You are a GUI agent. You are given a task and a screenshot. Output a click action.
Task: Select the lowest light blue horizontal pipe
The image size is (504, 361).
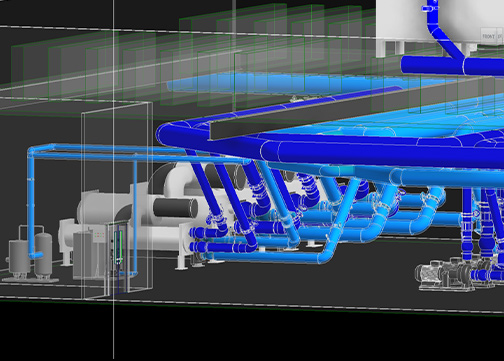click(x=270, y=257)
